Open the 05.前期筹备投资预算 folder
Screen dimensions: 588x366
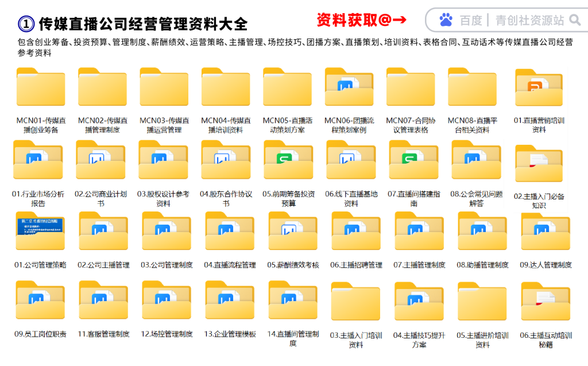pos(288,161)
